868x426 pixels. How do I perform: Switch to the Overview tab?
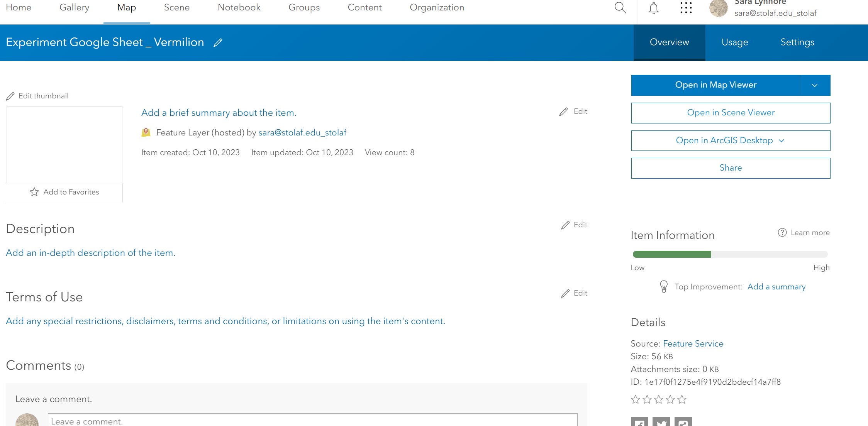[670, 42]
